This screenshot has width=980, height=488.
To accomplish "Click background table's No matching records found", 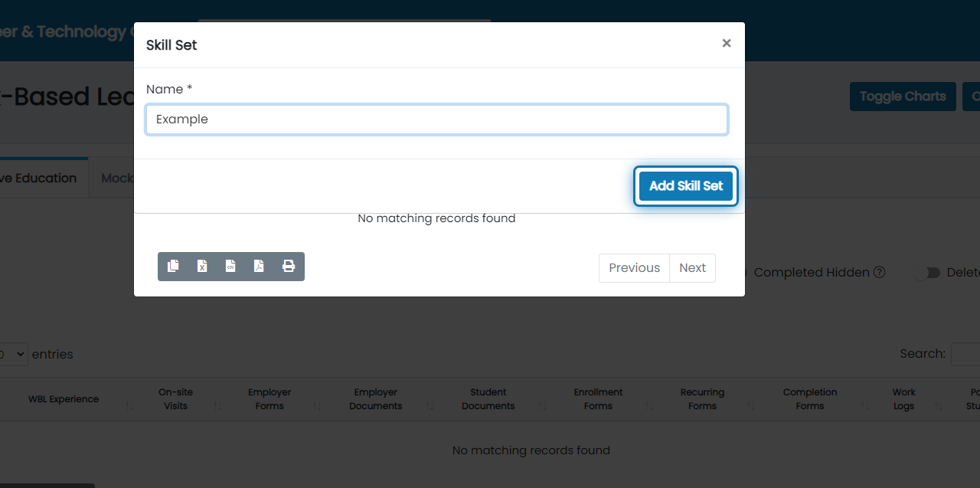I will (x=531, y=450).
